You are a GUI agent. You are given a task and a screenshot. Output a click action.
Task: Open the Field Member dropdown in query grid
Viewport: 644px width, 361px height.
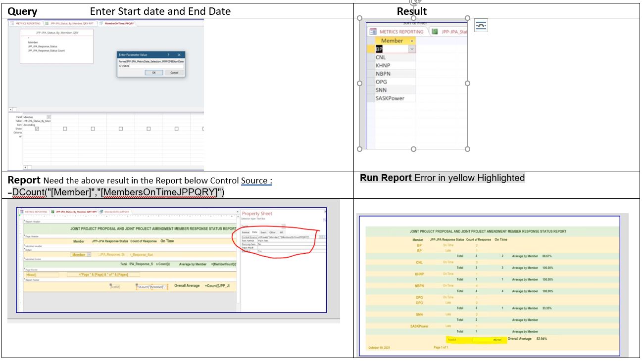tap(49, 117)
